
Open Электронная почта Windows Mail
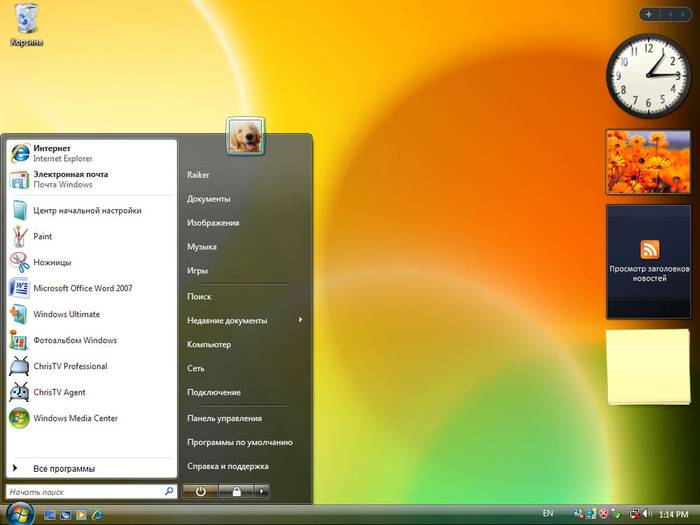click(68, 179)
